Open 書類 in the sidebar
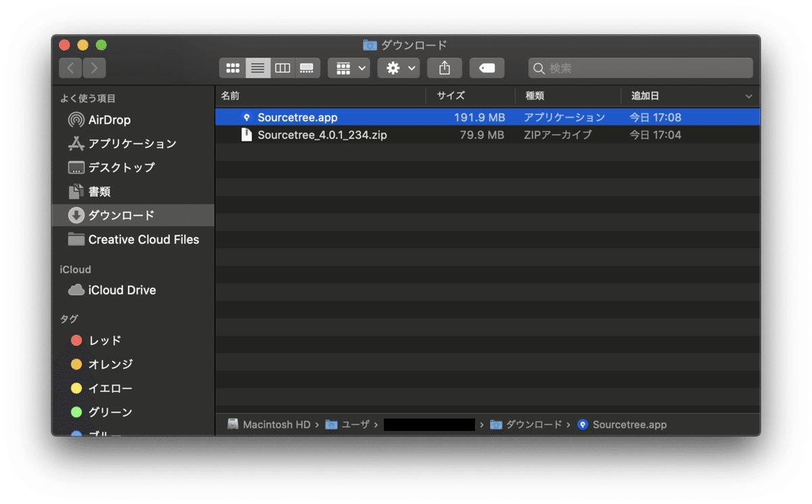 (133, 191)
